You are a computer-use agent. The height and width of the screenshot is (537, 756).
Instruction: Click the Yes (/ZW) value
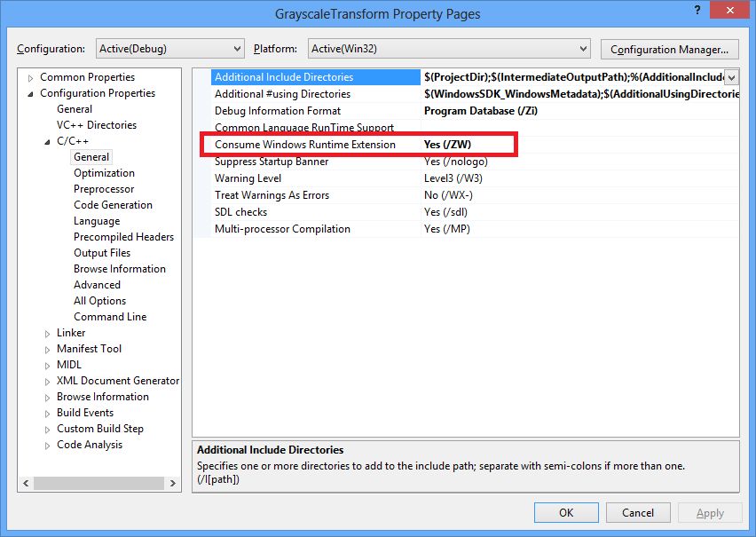[x=447, y=145]
